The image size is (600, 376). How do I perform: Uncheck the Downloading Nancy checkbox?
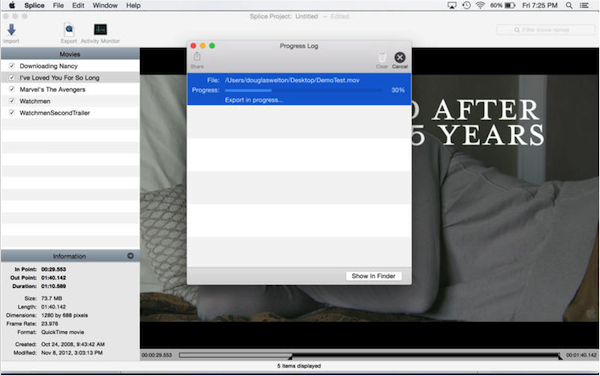point(12,66)
